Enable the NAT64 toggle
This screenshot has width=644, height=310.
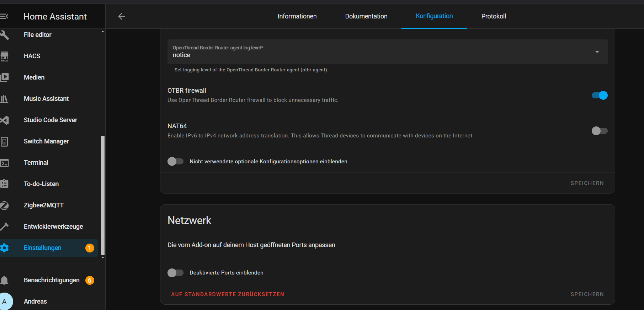[600, 131]
